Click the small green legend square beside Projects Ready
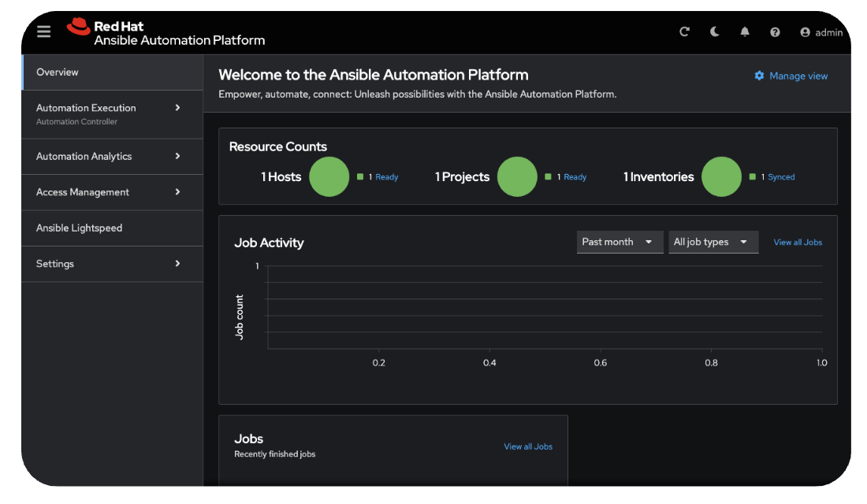 [x=548, y=177]
